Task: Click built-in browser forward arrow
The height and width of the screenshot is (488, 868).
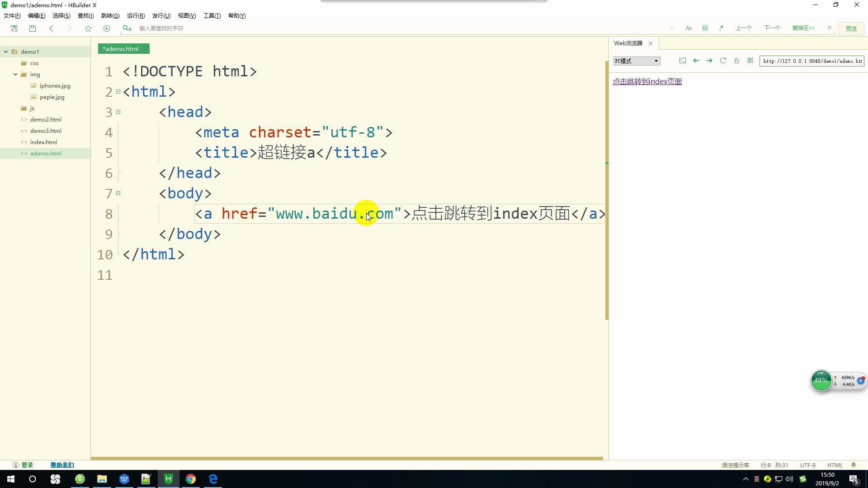Action: click(709, 61)
